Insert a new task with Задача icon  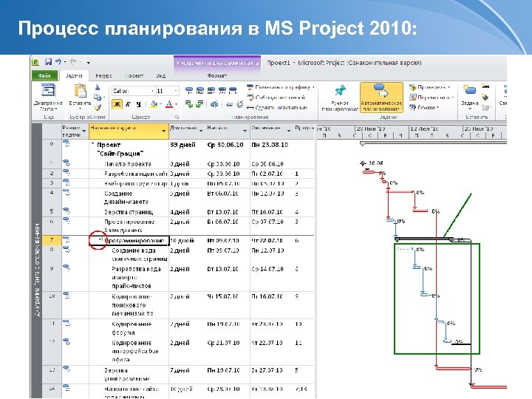tap(470, 97)
